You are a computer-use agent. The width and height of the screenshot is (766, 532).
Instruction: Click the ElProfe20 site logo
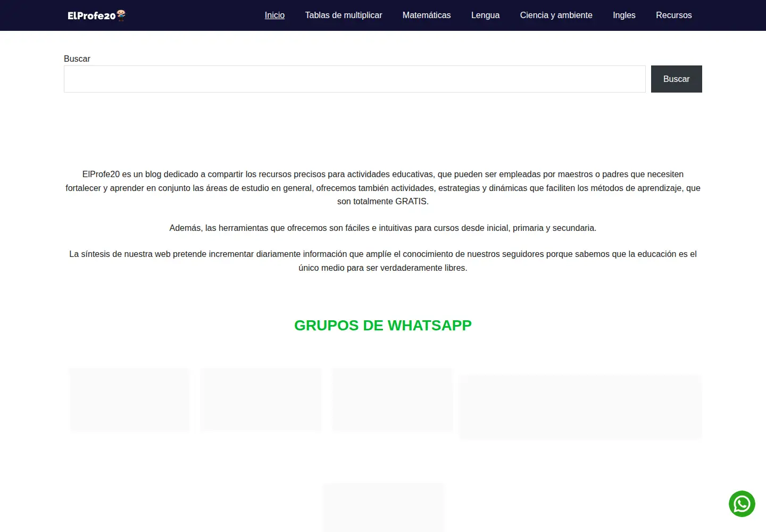pos(97,15)
